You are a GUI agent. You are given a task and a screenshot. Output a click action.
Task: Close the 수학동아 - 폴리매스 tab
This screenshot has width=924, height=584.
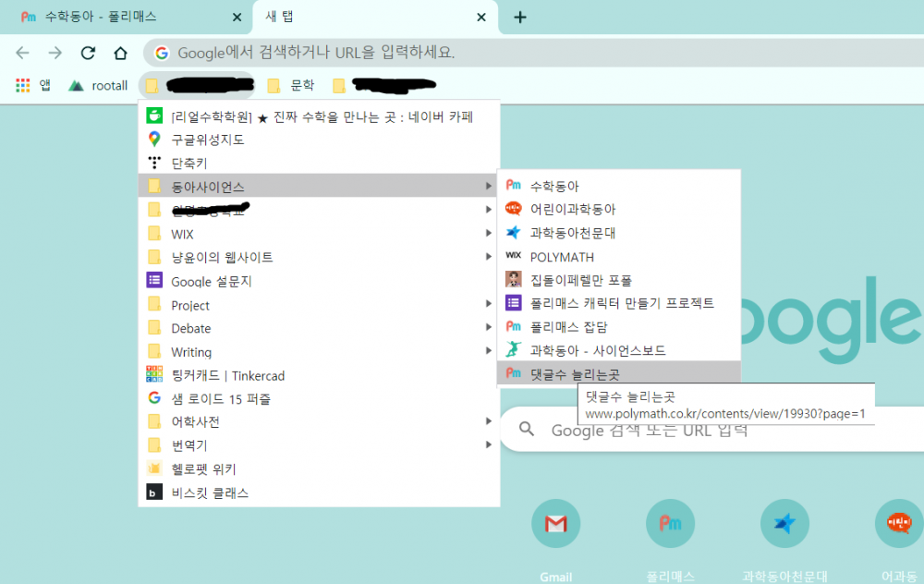(237, 17)
